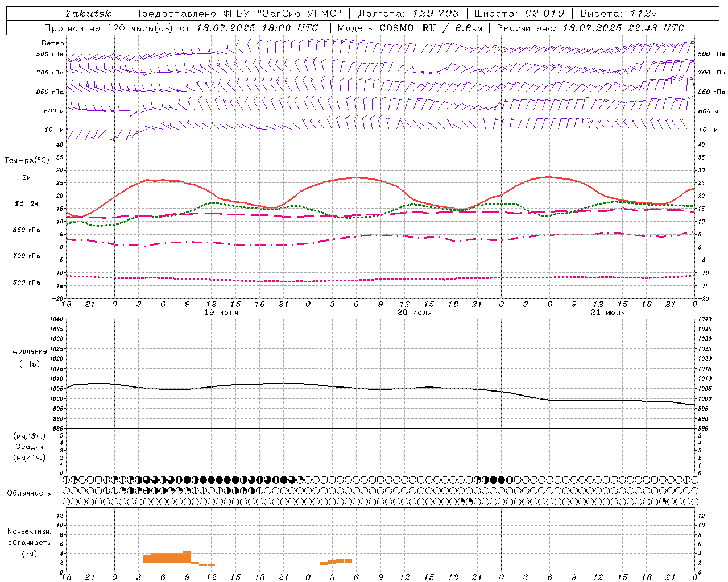Click the Тем-ра(°C) axis title

(27, 161)
